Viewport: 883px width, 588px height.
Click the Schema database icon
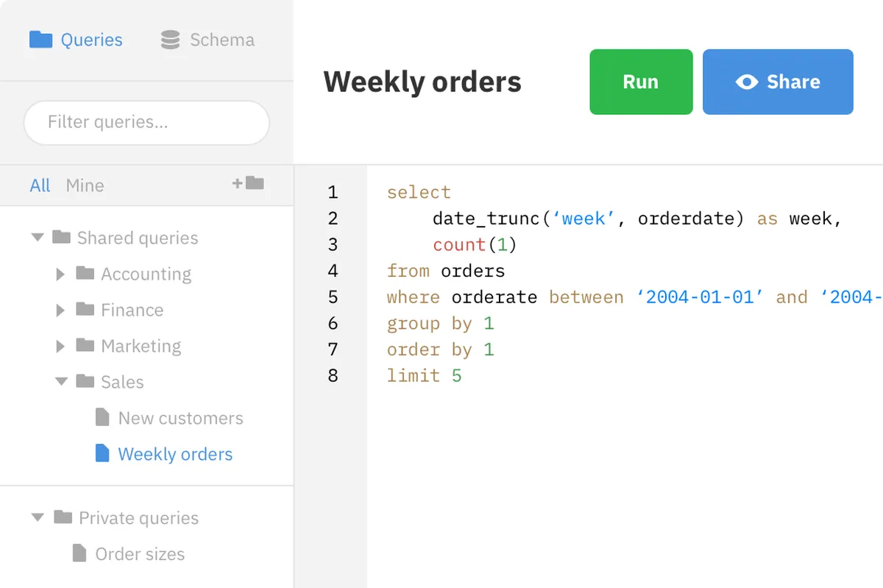pyautogui.click(x=170, y=40)
